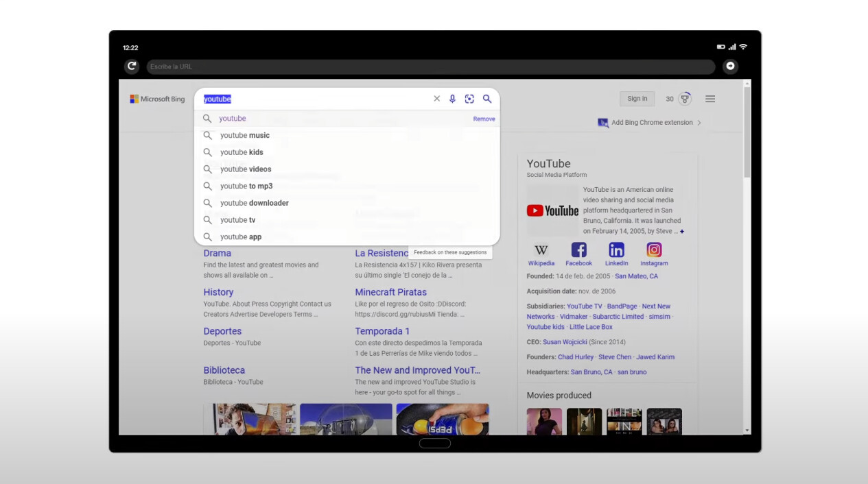Open the first movie poster under Movies produced

(544, 422)
